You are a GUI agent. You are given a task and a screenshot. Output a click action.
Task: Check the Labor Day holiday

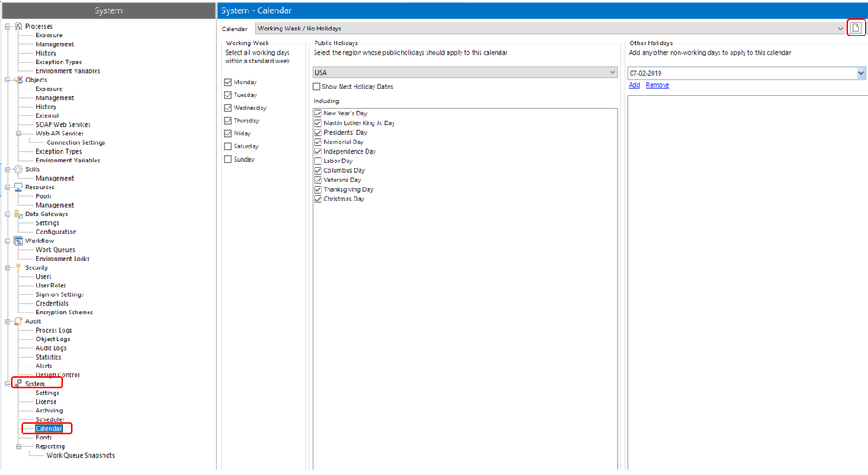click(x=318, y=162)
